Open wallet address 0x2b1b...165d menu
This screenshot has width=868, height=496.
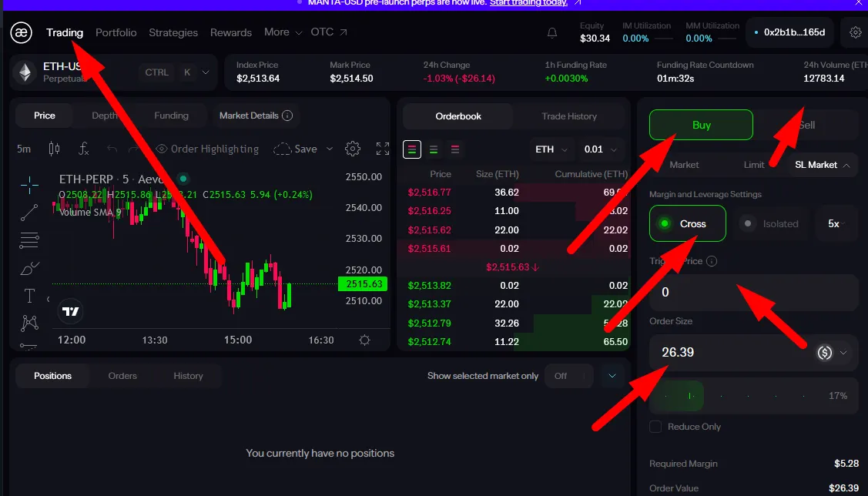coord(790,32)
